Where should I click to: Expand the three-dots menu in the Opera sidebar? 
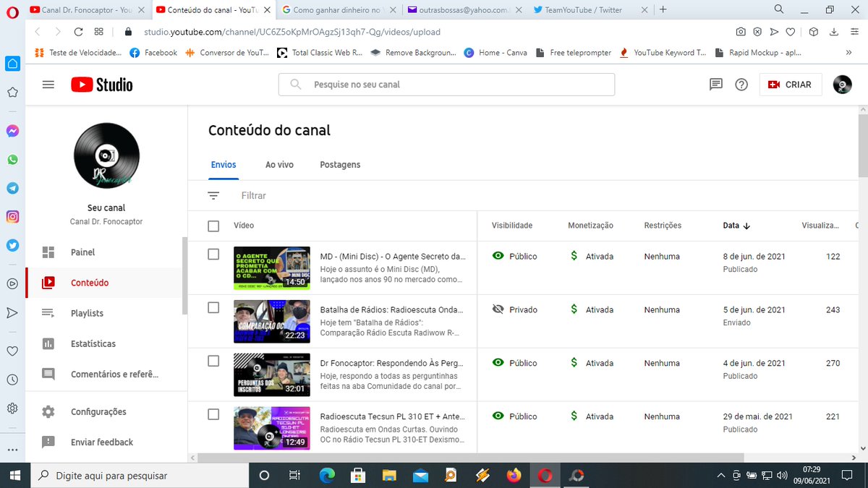(12, 449)
